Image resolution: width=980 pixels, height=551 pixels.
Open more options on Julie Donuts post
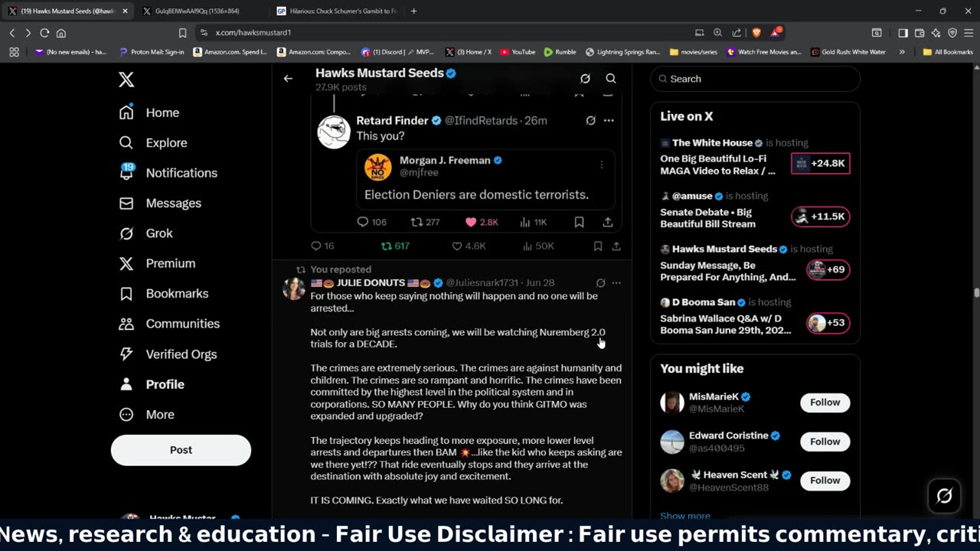pos(616,283)
